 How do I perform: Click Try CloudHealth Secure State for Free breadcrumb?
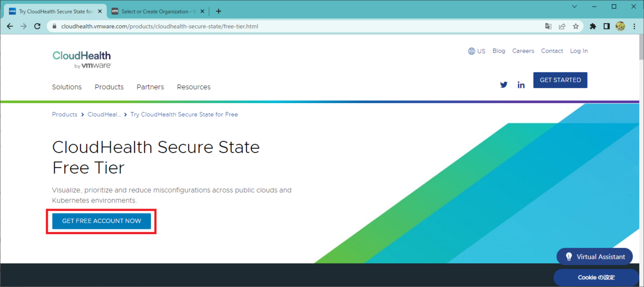(x=184, y=114)
